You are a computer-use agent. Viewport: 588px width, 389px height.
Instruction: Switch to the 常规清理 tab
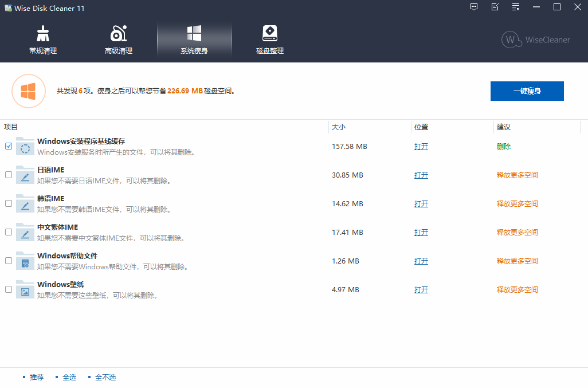coord(43,40)
